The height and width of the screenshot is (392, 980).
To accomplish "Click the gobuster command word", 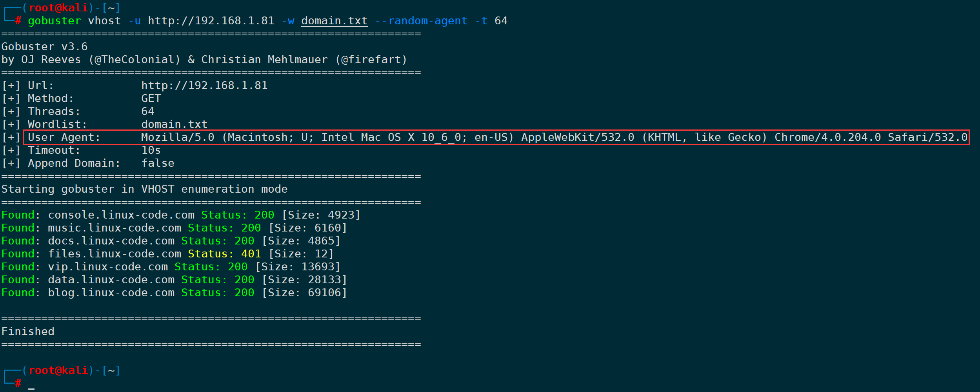I will tap(55, 21).
